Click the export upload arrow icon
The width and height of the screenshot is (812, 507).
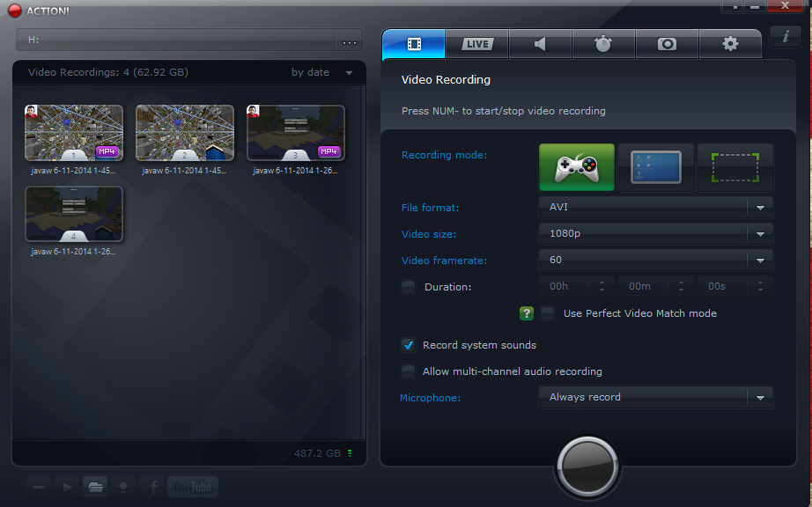[x=123, y=487]
